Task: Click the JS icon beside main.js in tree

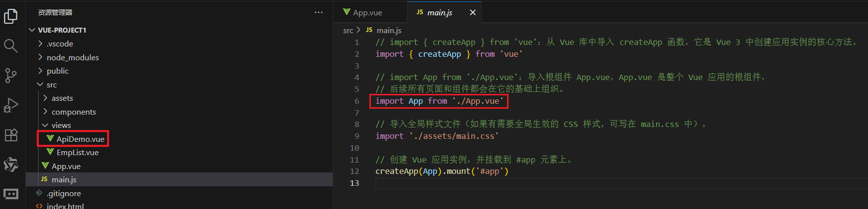Action: [x=44, y=179]
